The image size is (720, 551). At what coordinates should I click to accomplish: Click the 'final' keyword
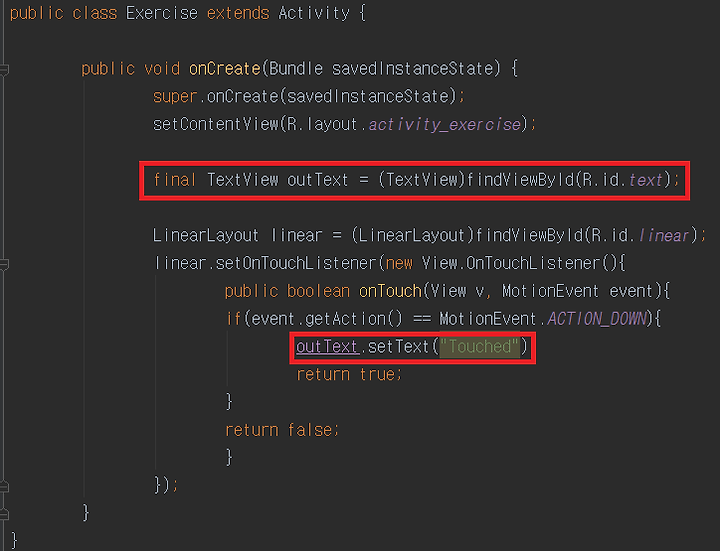[x=175, y=180]
